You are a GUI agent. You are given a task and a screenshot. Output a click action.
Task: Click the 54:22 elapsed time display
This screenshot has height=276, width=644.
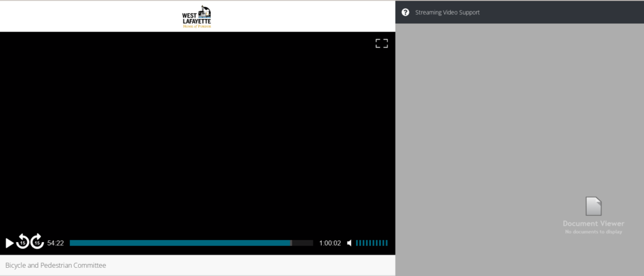click(55, 243)
